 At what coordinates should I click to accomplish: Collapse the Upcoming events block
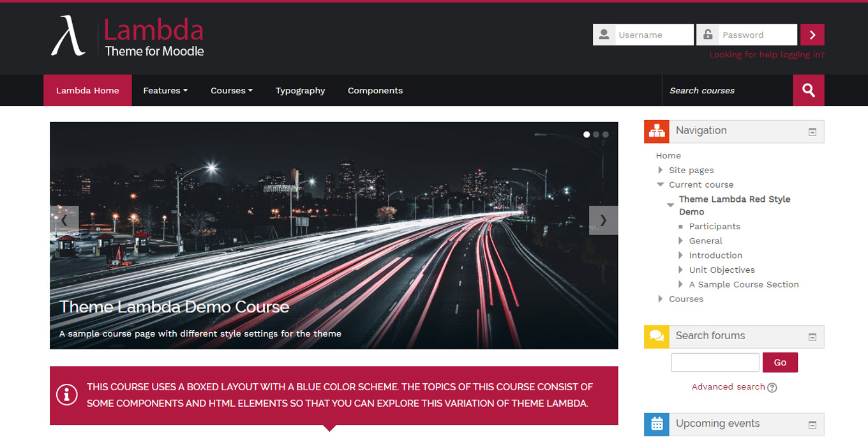(x=812, y=424)
